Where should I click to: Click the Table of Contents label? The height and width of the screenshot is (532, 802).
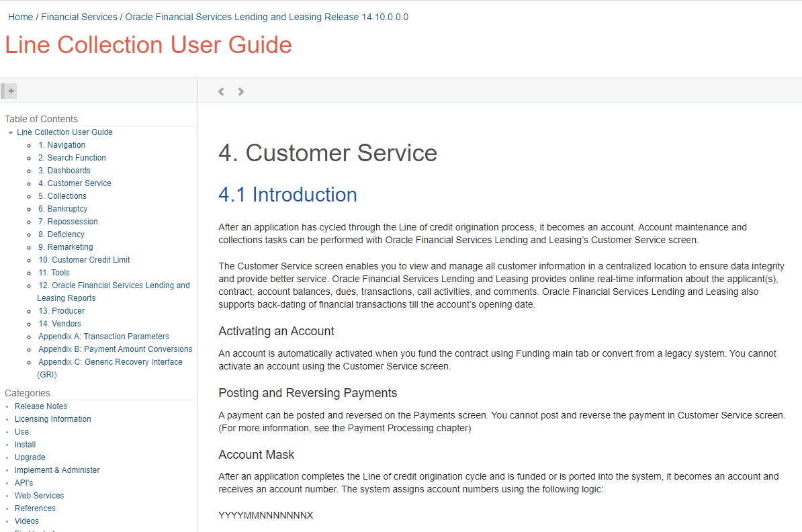[42, 119]
